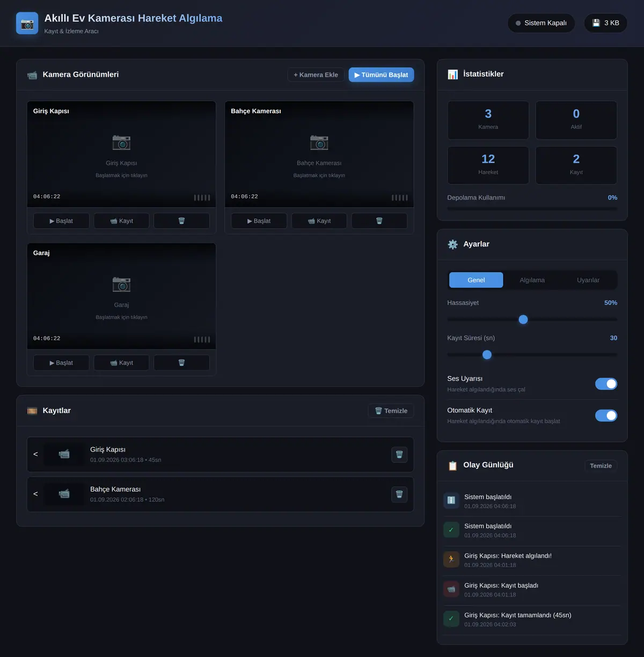This screenshot has width=644, height=657.
Task: Start the Garaj camera
Action: pos(61,363)
